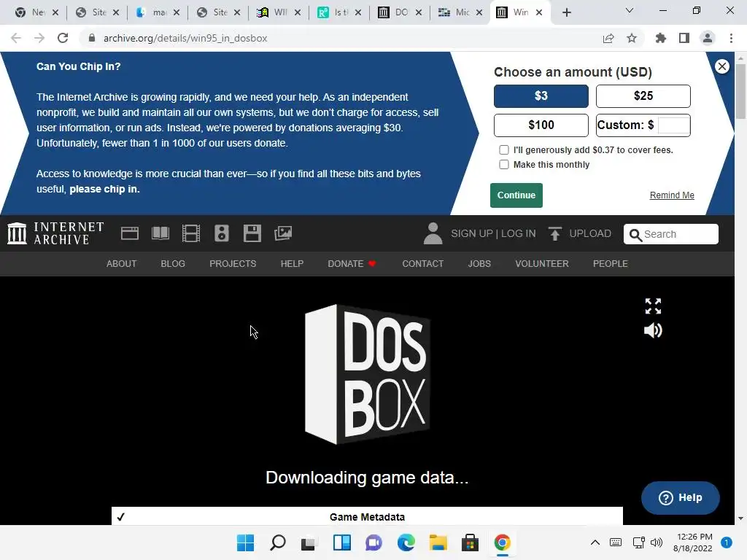
Task: Click the upload arrow icon
Action: (554, 233)
